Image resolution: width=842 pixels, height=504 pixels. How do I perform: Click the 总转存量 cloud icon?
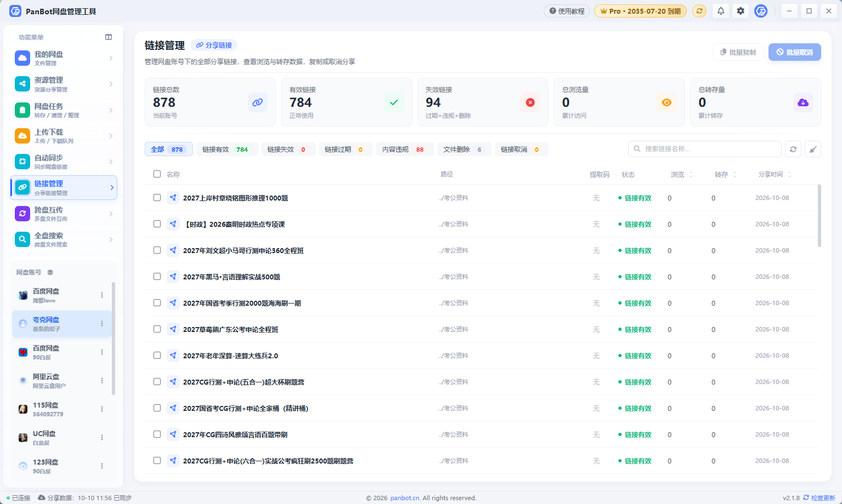pos(803,102)
